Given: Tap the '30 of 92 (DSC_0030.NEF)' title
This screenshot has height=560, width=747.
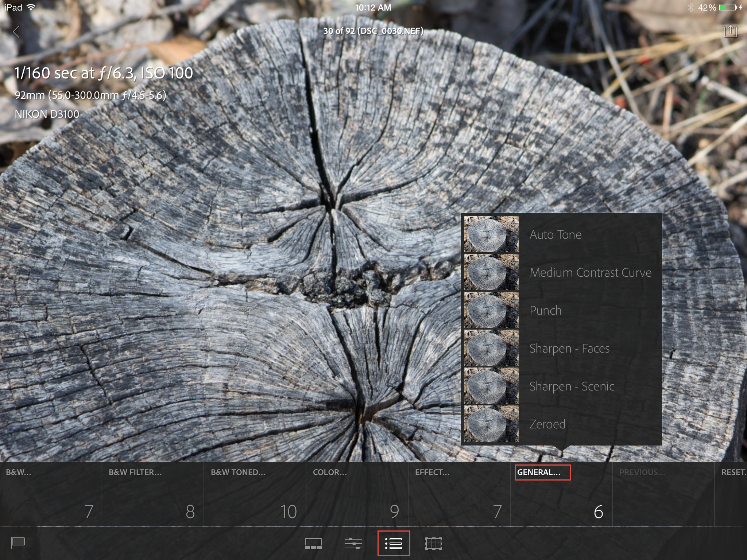Looking at the screenshot, I should (373, 31).
